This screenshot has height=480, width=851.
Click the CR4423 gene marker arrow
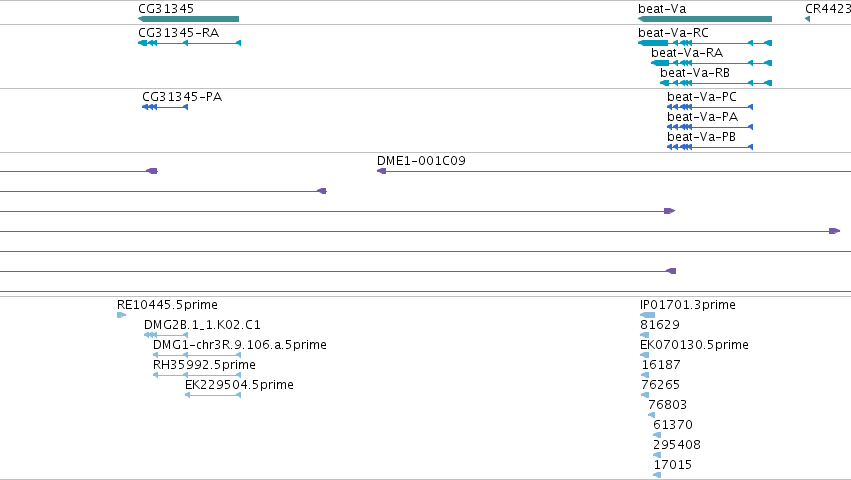(808, 19)
